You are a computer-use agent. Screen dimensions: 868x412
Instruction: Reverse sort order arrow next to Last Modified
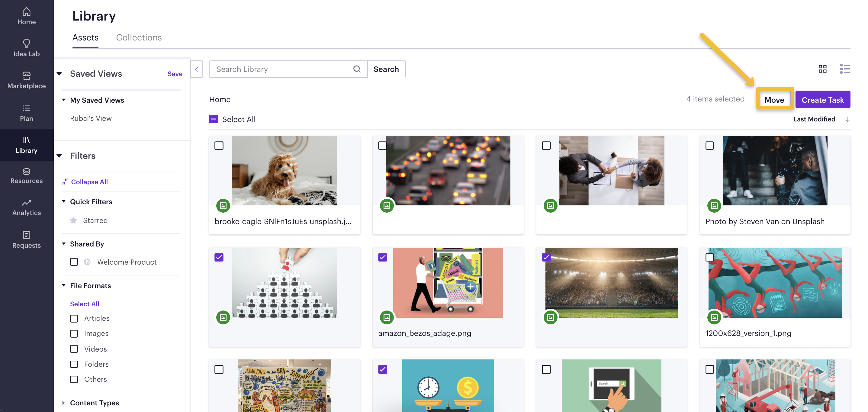[x=847, y=119]
